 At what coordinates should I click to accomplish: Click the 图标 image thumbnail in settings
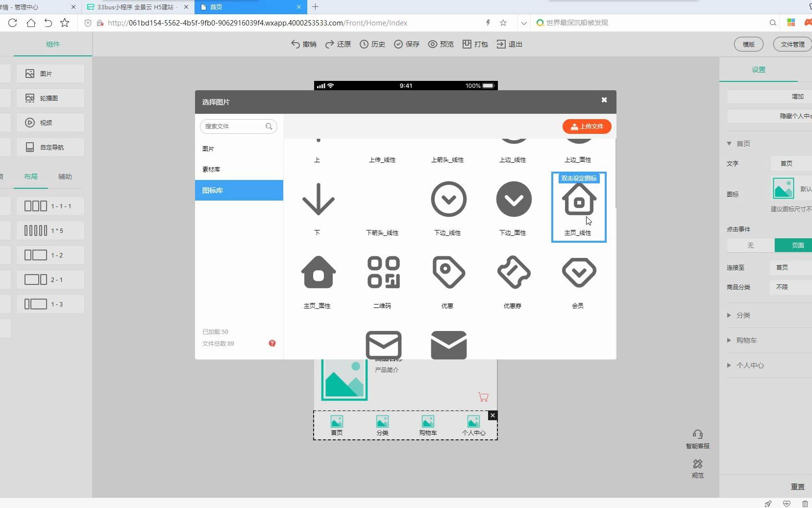tap(783, 188)
